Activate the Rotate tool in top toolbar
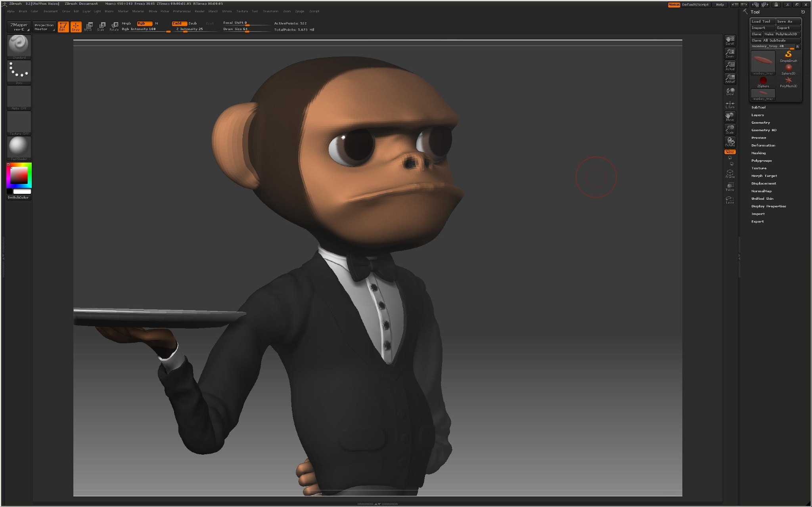Viewport: 812px width, 507px height. click(115, 26)
